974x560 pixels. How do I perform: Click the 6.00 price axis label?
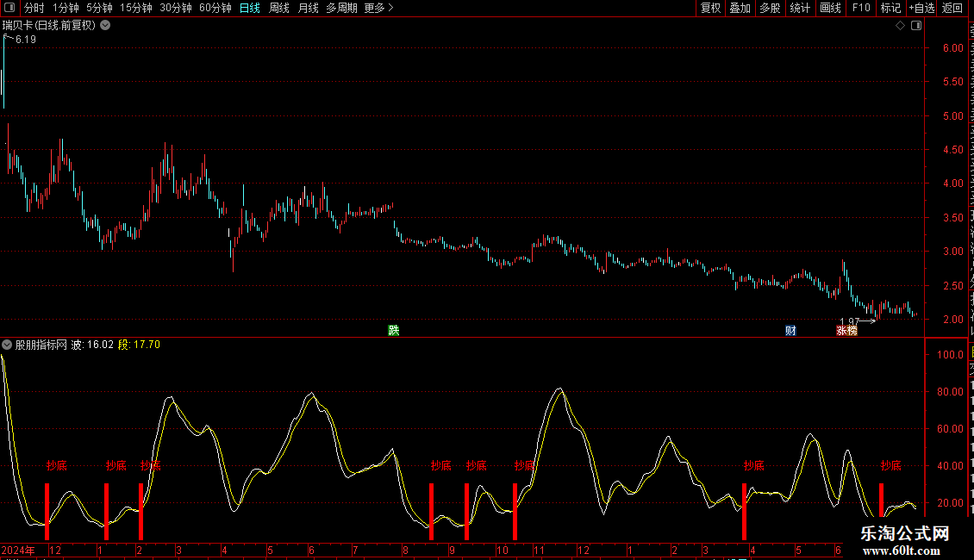[x=952, y=47]
